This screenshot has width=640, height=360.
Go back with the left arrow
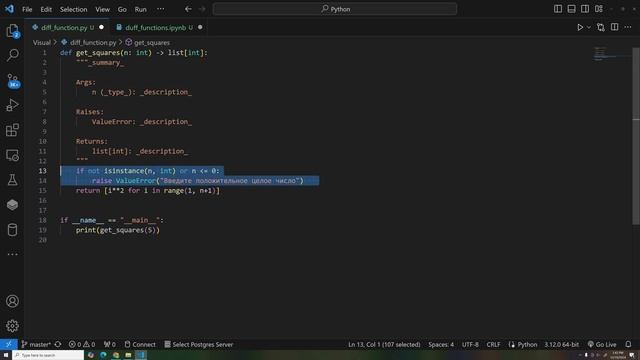188,9
